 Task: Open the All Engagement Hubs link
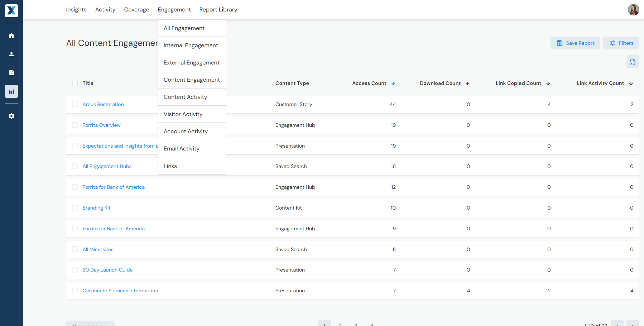(107, 166)
